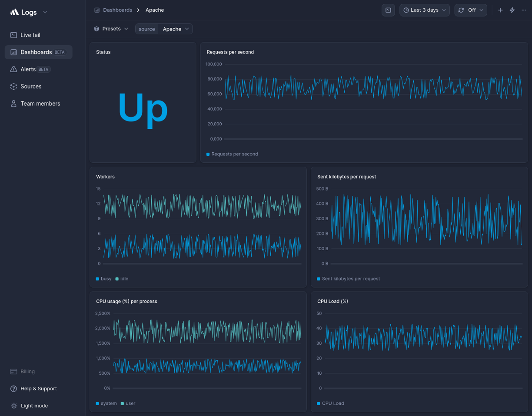Open the Last 3 days time range dropdown
This screenshot has width=532, height=416.
(424, 10)
